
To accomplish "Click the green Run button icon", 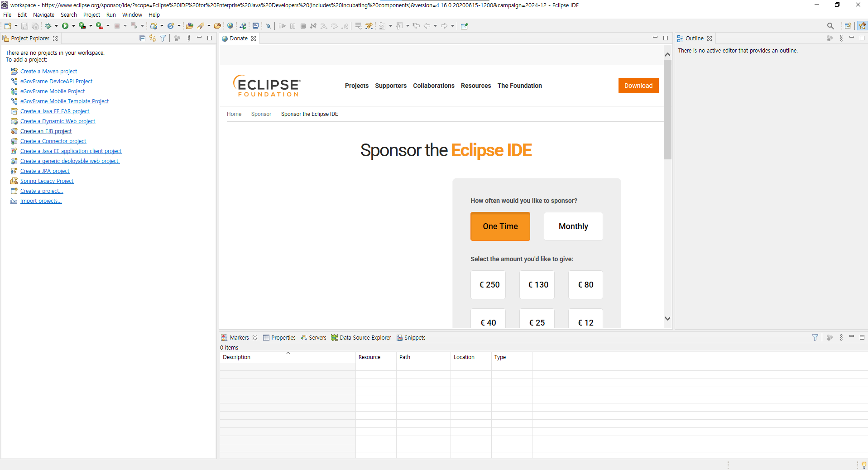I will (65, 26).
